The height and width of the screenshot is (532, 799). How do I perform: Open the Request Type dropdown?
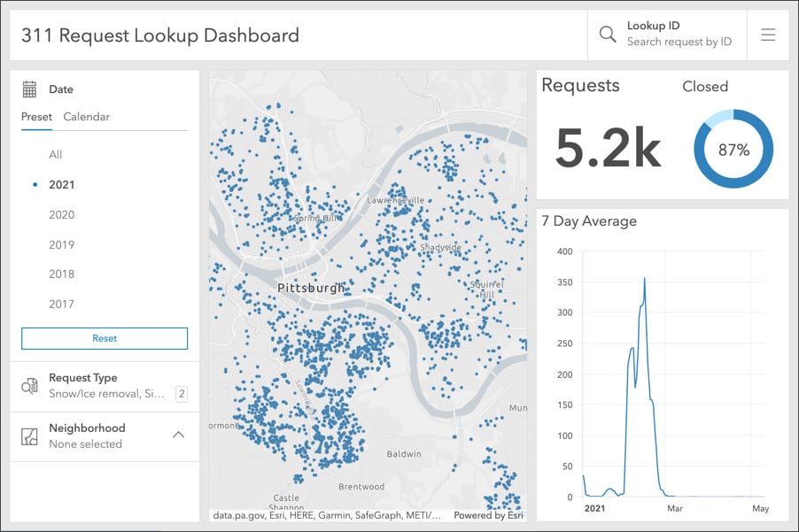(x=105, y=386)
